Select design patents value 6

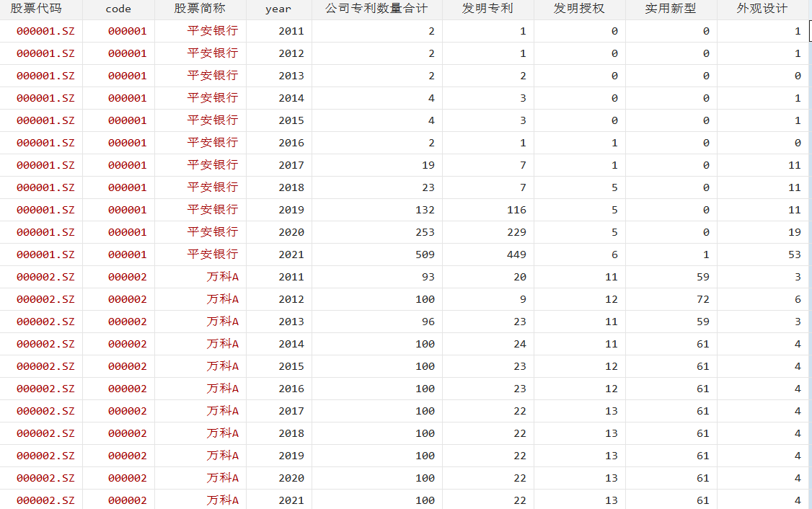pos(798,298)
